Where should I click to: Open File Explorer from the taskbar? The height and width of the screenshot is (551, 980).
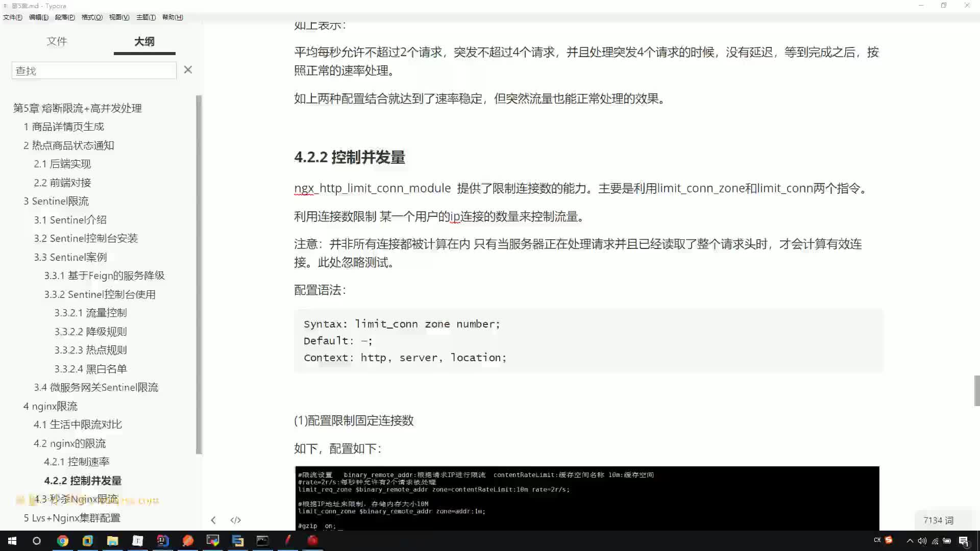coord(113,541)
